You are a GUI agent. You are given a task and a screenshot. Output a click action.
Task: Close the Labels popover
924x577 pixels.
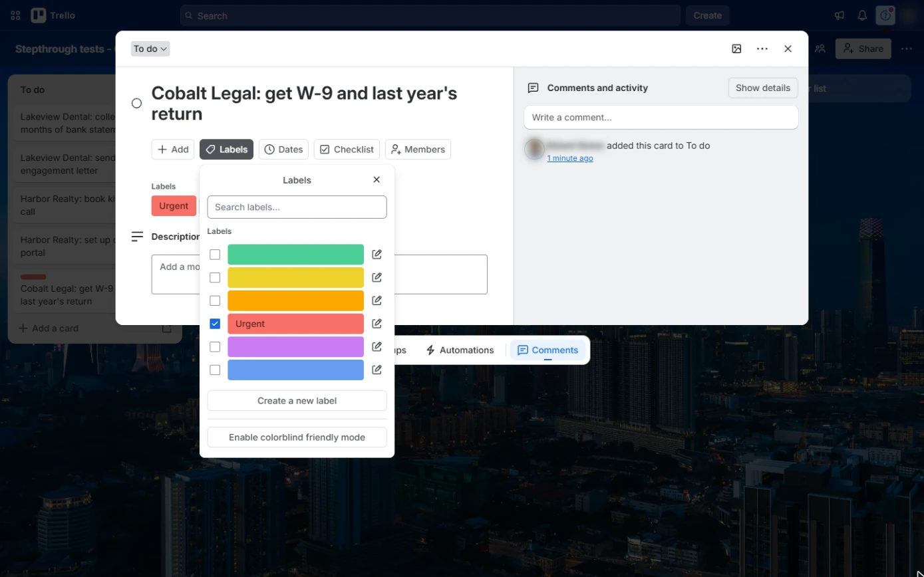(x=377, y=179)
